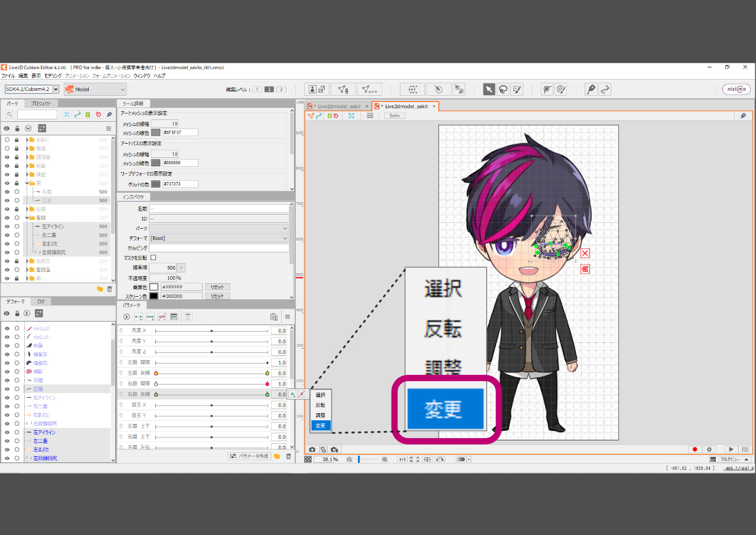The height and width of the screenshot is (535, 756).
Task: Click the camera snapshot icon below canvas
Action: (312, 450)
